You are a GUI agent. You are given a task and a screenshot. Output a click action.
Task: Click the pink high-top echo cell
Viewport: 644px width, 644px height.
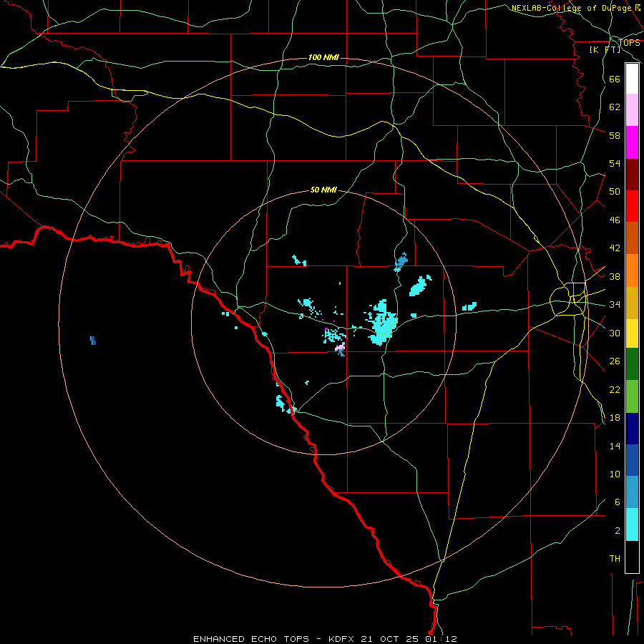point(340,348)
